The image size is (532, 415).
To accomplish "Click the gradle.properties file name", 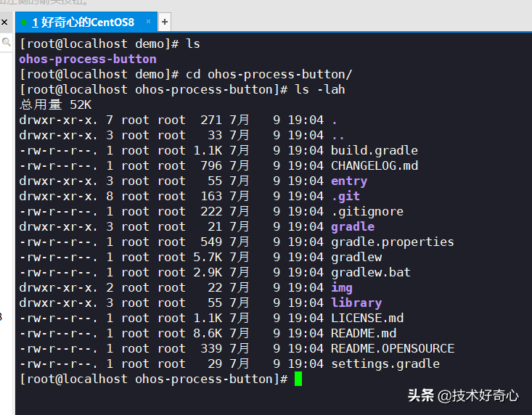I will click(x=392, y=242).
